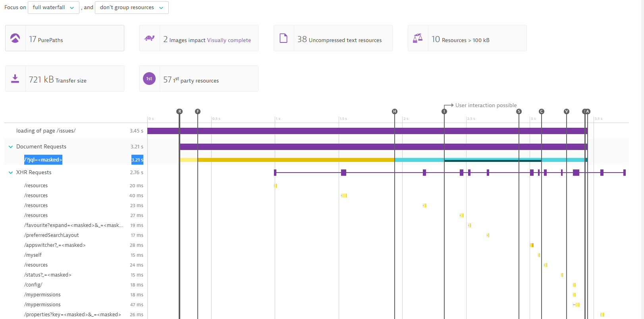Click the PurePaths icon tile

[x=15, y=38]
